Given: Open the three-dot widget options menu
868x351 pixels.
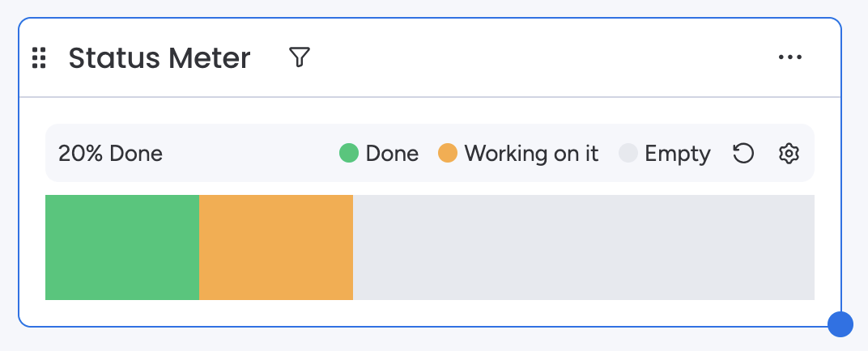Looking at the screenshot, I should [x=789, y=57].
